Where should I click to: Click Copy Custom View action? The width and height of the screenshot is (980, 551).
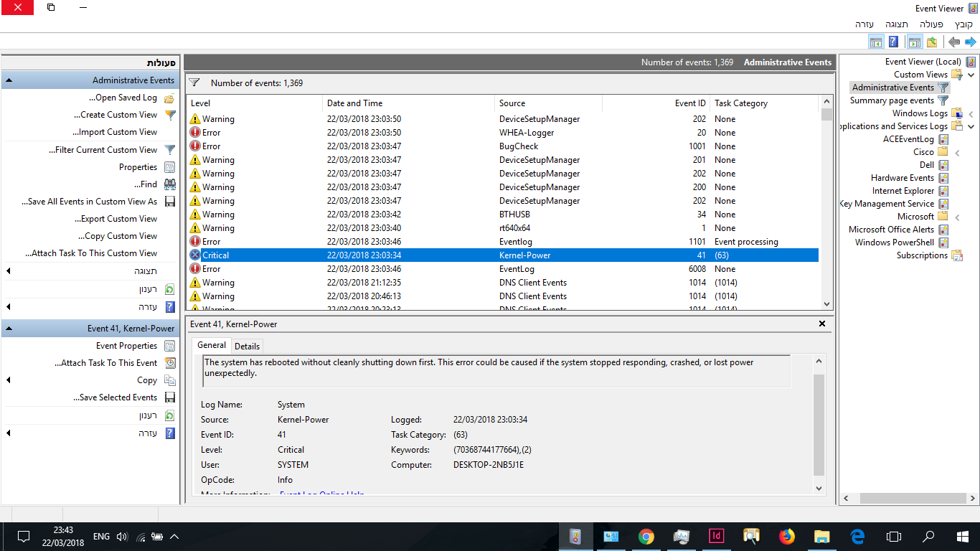pos(118,236)
